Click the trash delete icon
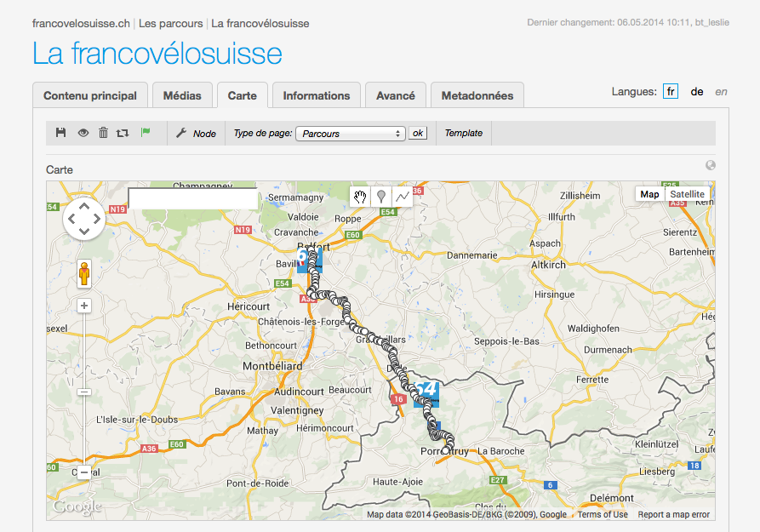760x532 pixels. (x=103, y=133)
